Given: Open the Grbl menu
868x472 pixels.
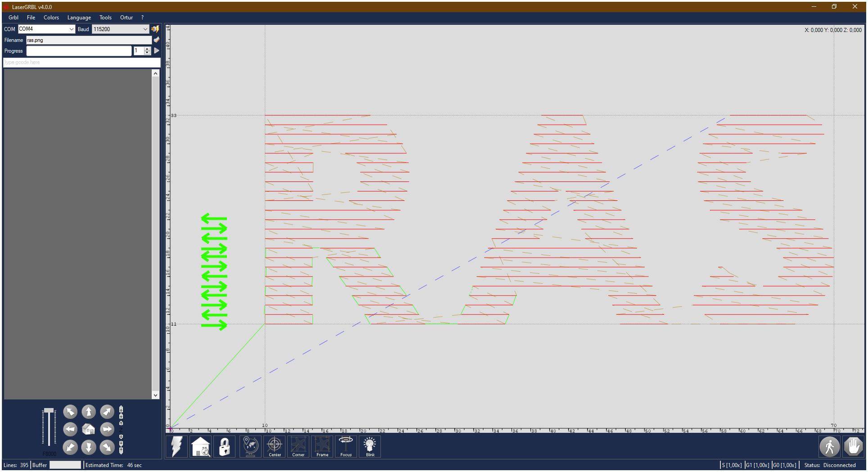Looking at the screenshot, I should [x=14, y=18].
